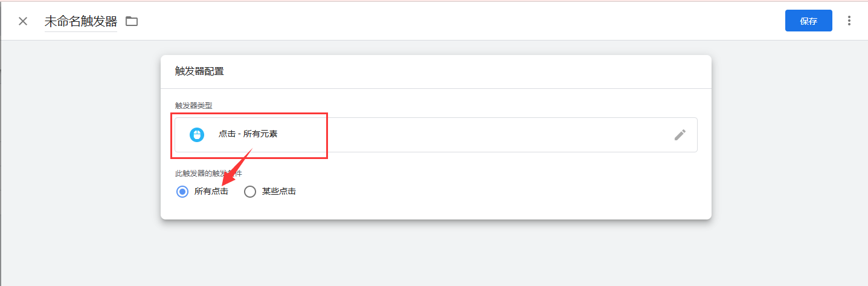Click the 未命名触发器 name field

pos(81,21)
